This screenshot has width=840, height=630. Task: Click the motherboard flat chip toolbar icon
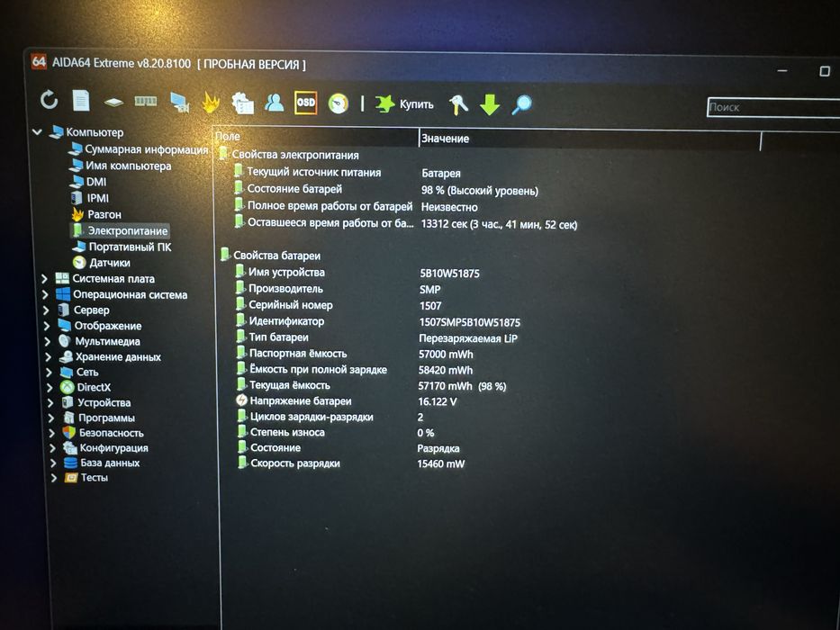point(113,101)
